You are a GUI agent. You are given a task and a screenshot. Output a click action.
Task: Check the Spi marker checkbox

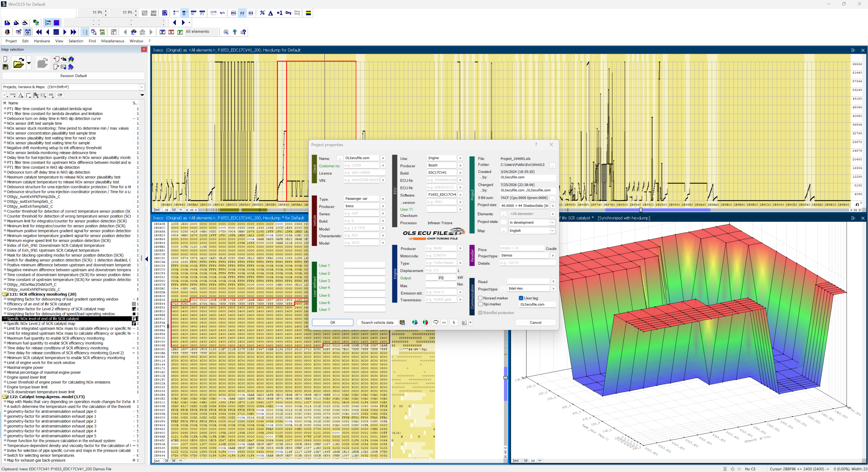[480, 304]
